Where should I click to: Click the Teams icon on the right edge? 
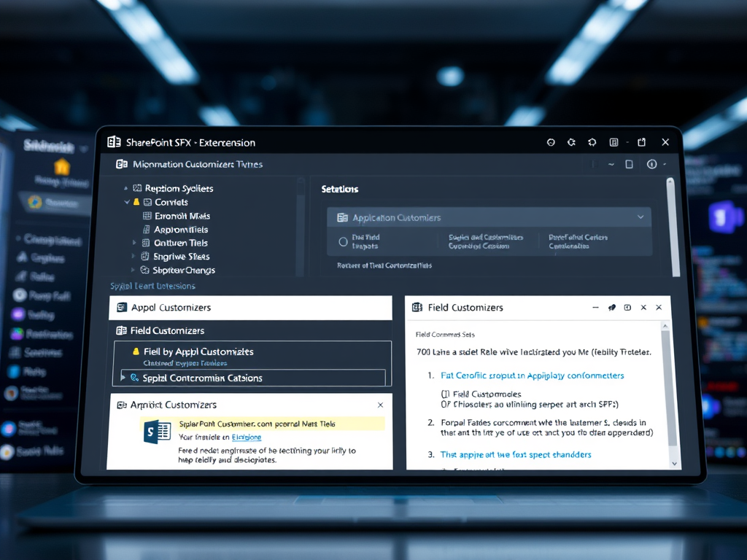coord(724,217)
